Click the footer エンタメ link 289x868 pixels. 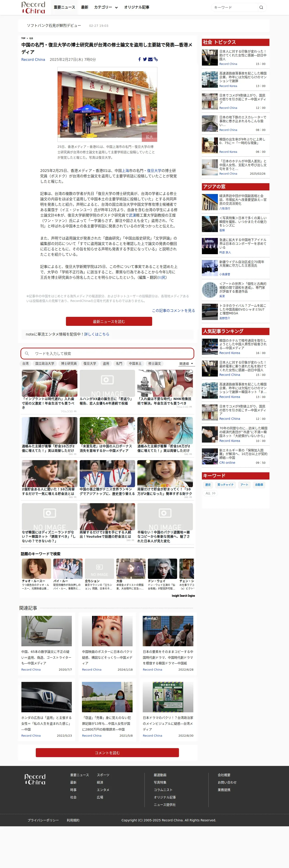tap(103, 790)
